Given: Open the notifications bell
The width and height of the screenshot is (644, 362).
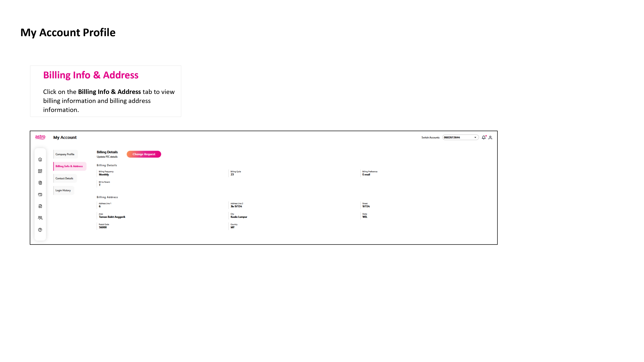Looking at the screenshot, I should click(484, 137).
